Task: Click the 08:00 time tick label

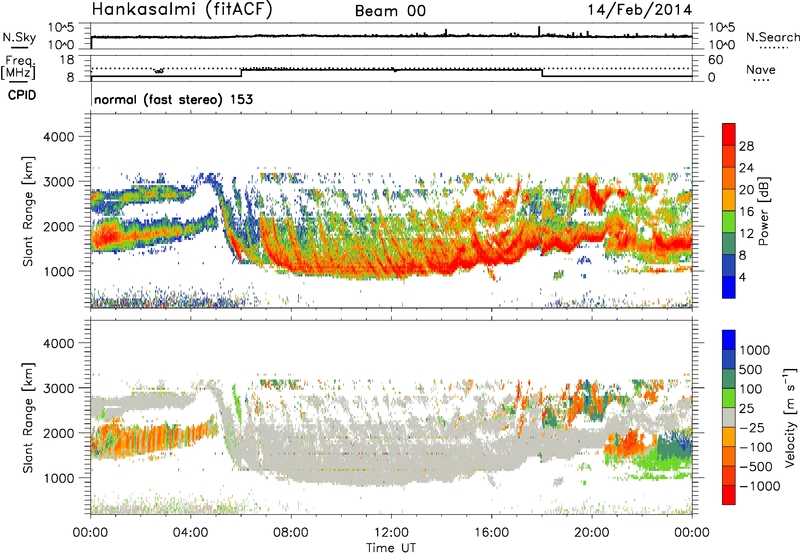Action: [x=291, y=533]
